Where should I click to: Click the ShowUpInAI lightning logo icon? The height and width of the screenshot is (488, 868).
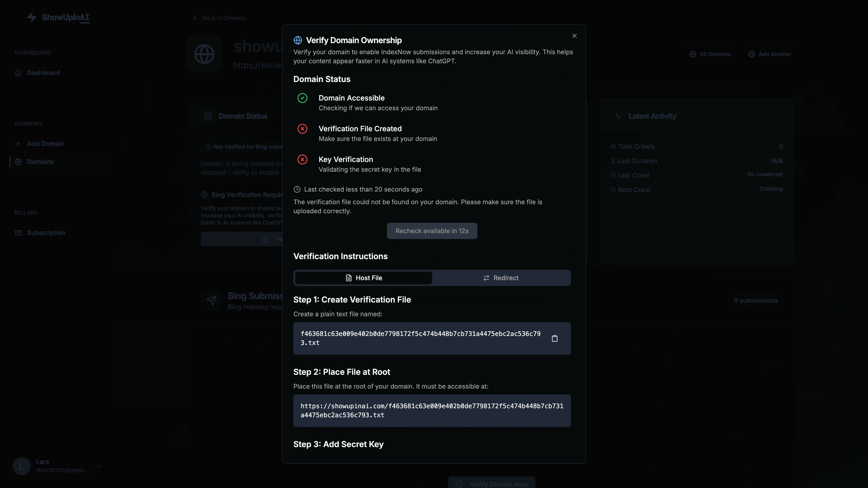(x=32, y=18)
